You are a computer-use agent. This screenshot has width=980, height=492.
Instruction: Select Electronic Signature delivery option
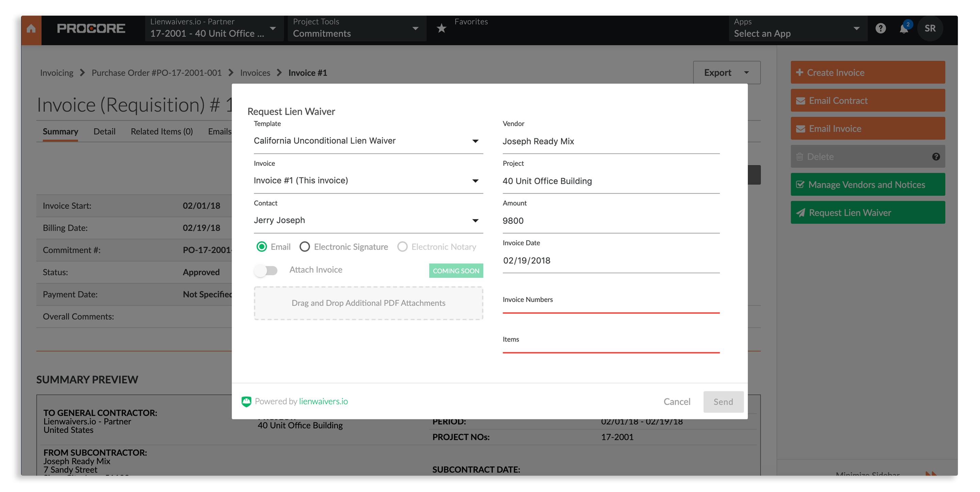point(304,247)
